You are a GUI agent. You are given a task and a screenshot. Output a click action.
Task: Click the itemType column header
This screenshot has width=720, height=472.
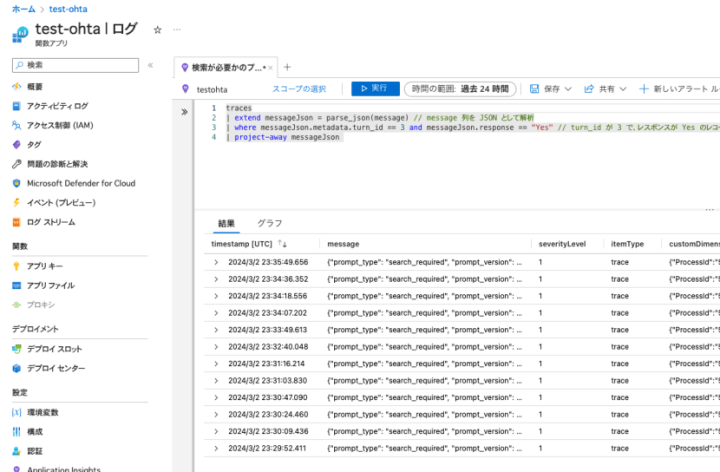point(627,244)
